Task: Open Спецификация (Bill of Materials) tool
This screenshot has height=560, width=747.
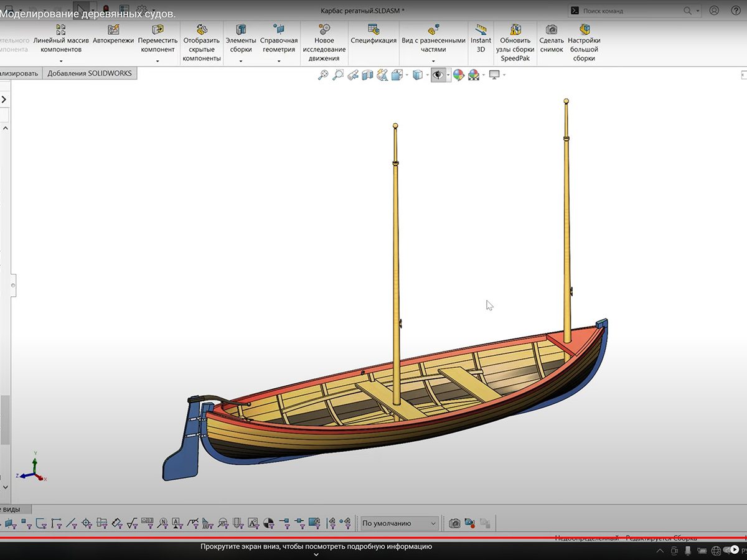Action: coord(374,34)
